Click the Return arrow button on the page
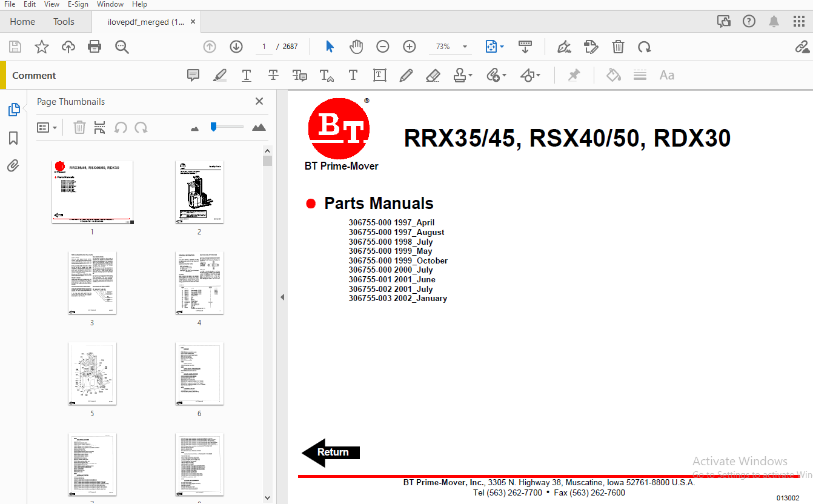Viewport: 813px width, 504px height. pos(331,453)
